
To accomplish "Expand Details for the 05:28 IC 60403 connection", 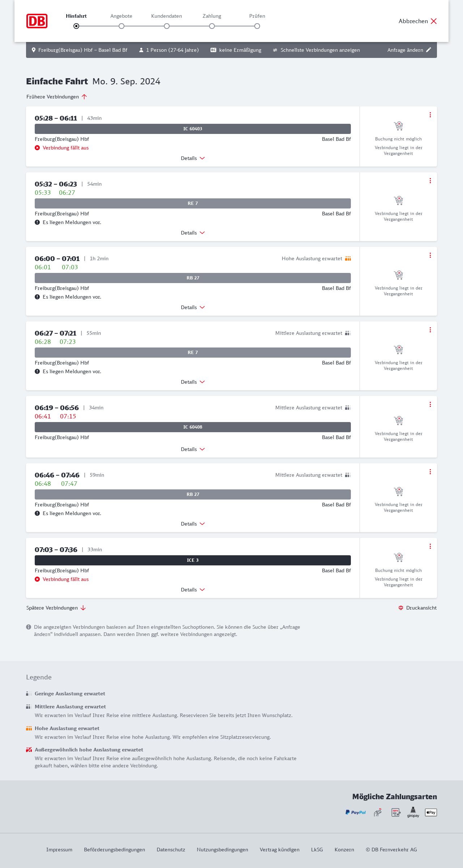I will point(193,158).
